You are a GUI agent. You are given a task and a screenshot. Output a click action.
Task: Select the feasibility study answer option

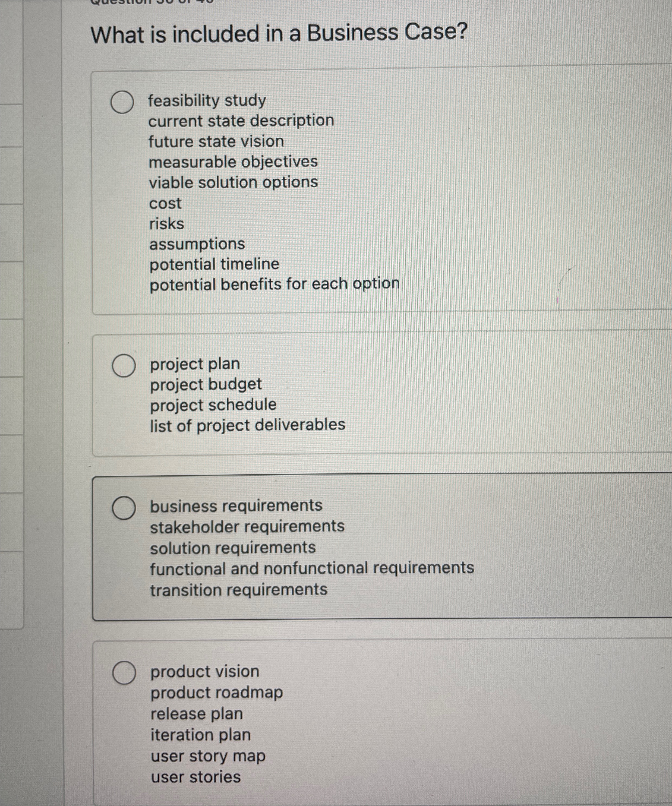206,100
